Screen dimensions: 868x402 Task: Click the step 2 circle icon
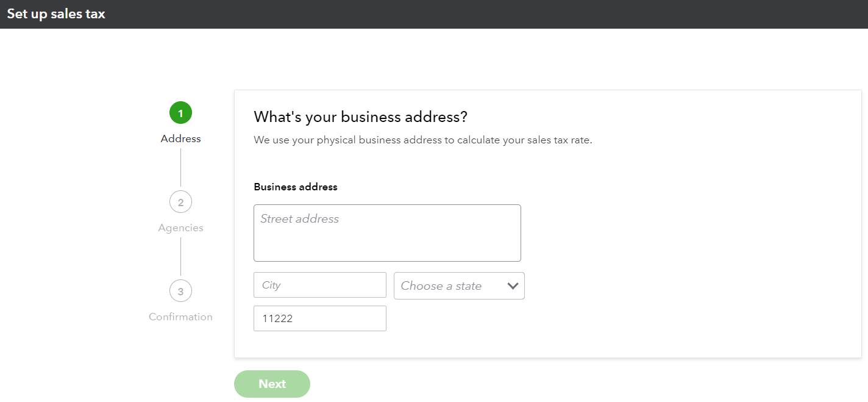coord(180,202)
